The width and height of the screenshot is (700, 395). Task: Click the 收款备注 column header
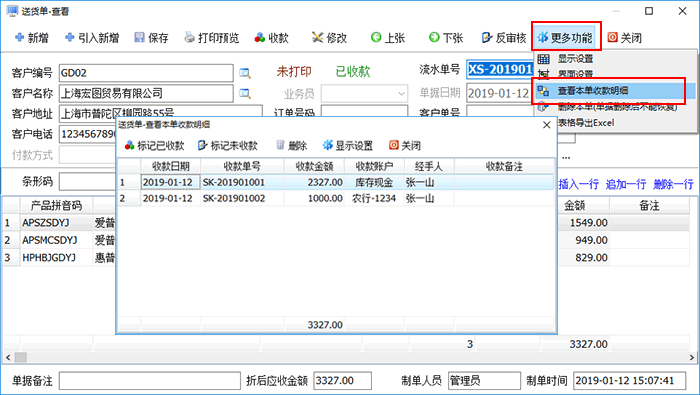click(x=504, y=166)
